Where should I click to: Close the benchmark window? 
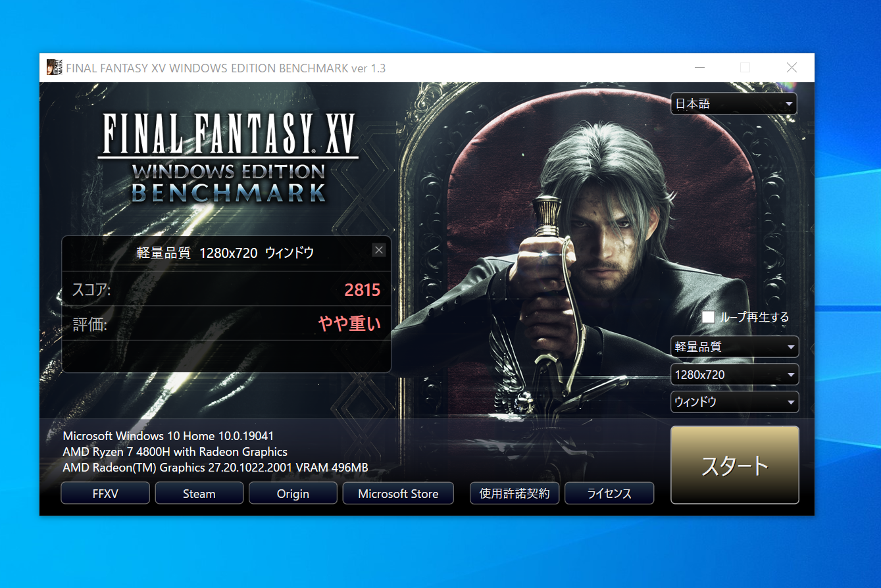792,68
